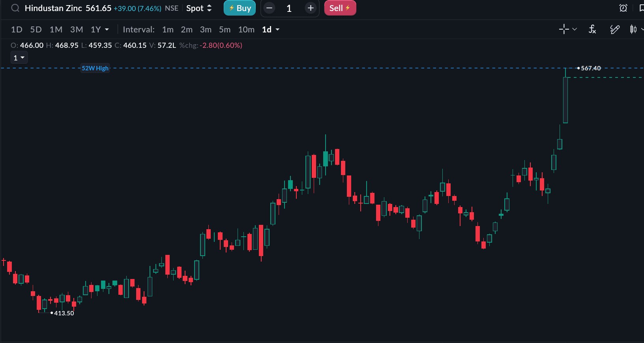
Task: Open the price alert alarm clock
Action: coord(623,8)
